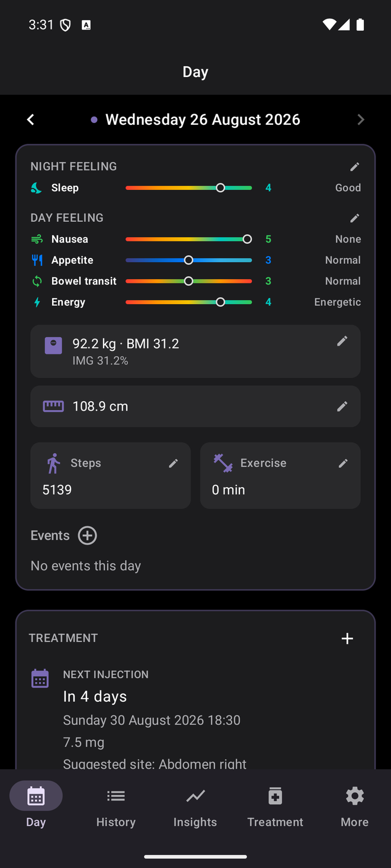Edit the Exercise minutes
The width and height of the screenshot is (391, 868).
[x=342, y=463]
